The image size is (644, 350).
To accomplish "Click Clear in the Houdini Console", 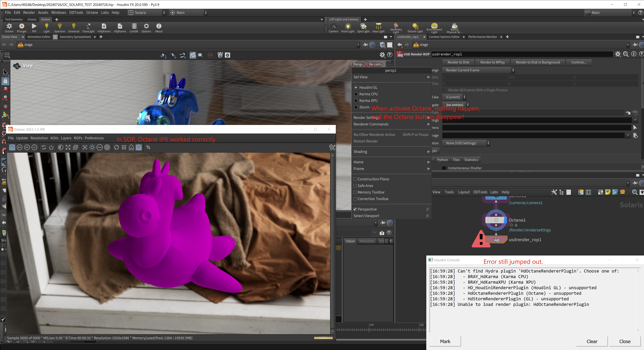I will click(592, 341).
